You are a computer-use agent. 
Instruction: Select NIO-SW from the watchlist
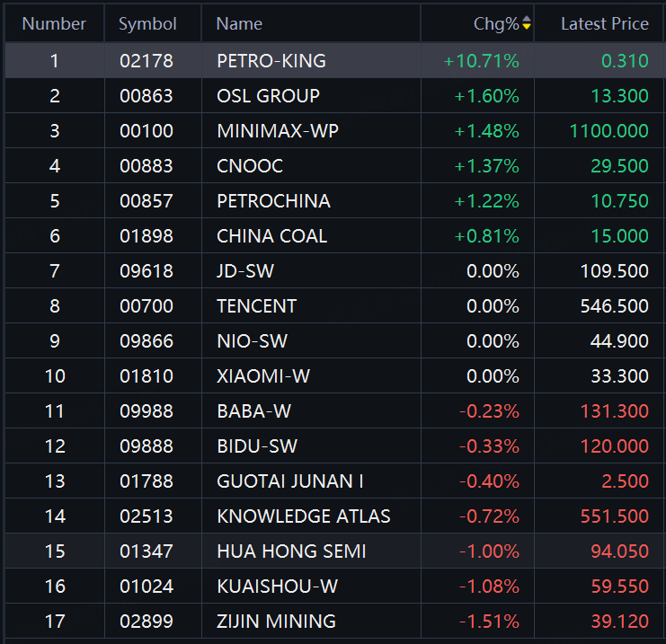pos(252,341)
